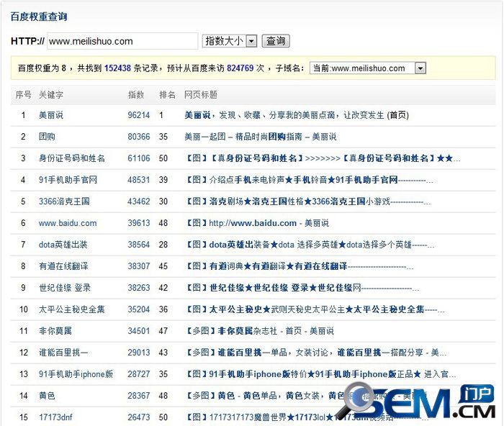Open keyword link 太平公主秘史全集

72,309
